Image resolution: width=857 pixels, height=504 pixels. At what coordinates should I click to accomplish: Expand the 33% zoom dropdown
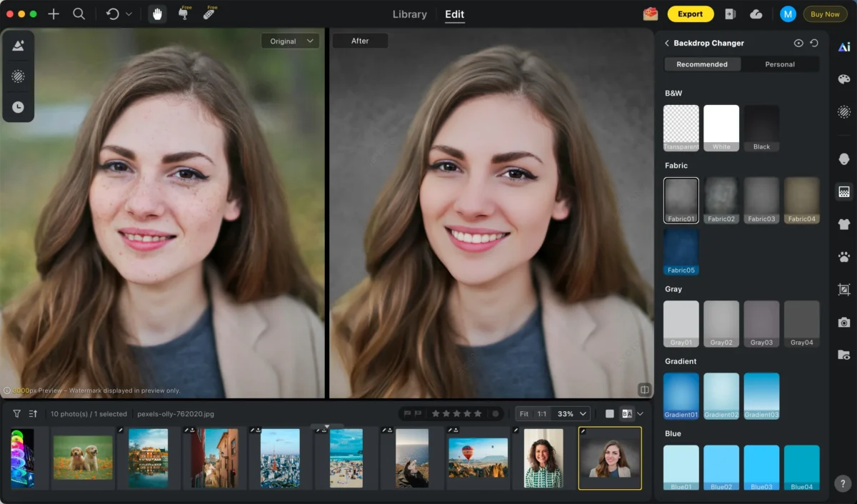coord(583,414)
